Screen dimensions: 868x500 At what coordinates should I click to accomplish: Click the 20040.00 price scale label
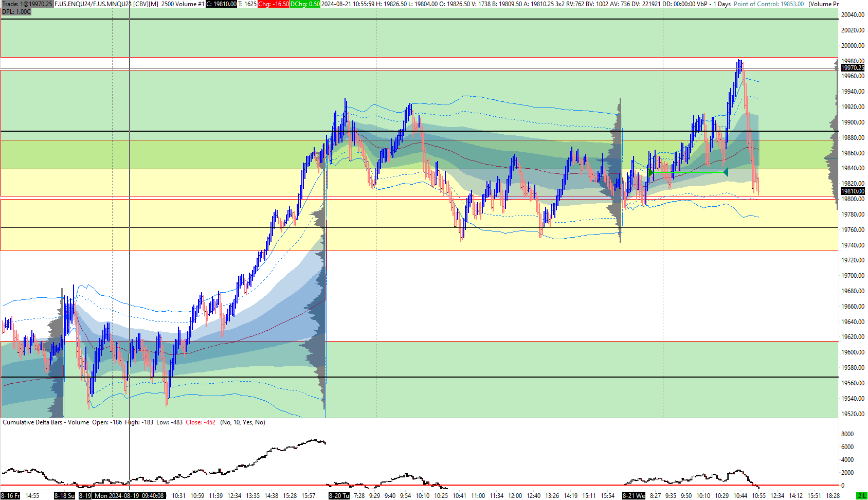pyautogui.click(x=853, y=15)
